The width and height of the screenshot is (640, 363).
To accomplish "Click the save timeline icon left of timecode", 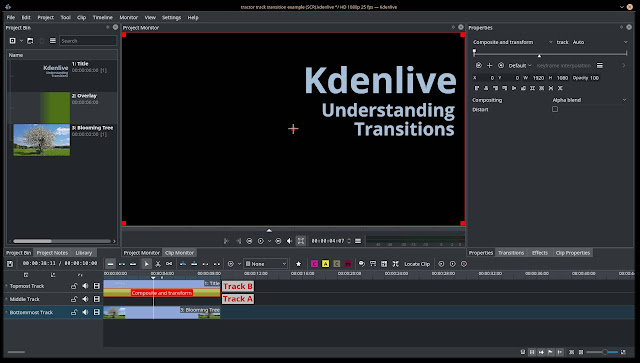I will tap(10, 264).
